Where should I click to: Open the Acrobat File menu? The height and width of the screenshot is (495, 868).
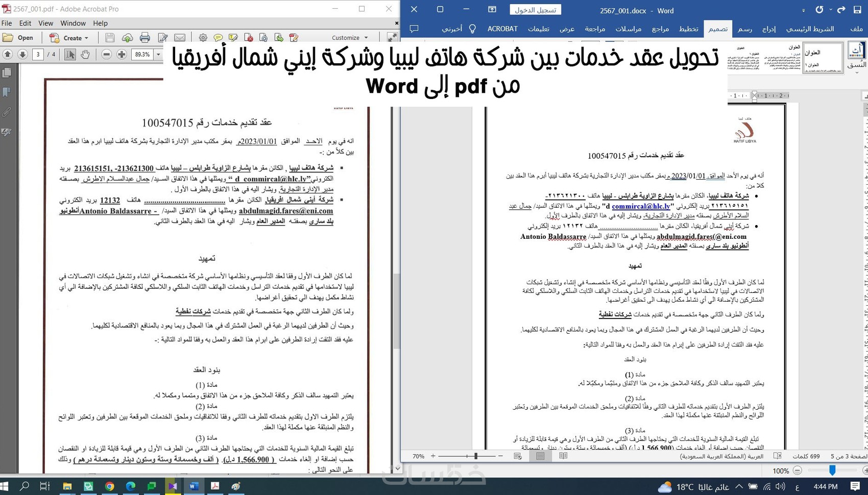tap(7, 23)
